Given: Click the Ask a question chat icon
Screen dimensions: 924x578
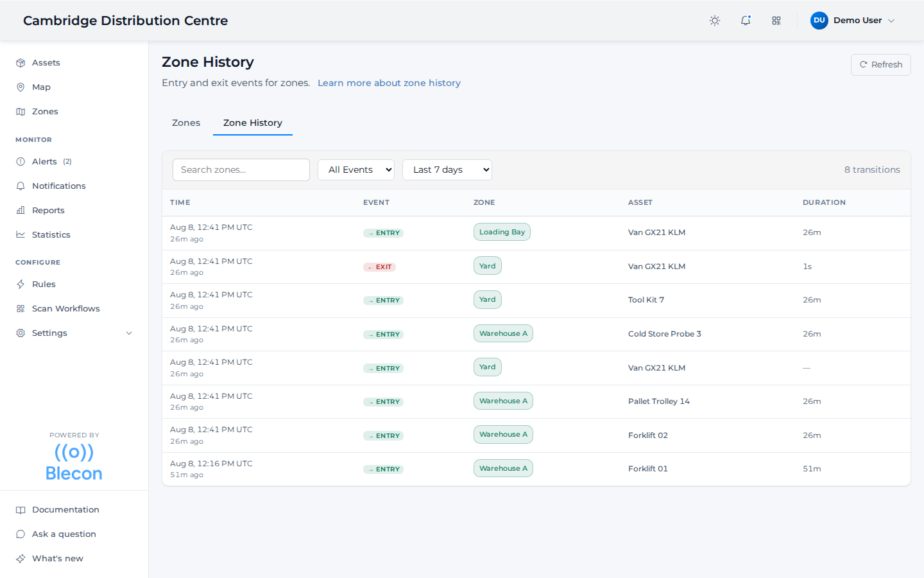Looking at the screenshot, I should [21, 534].
